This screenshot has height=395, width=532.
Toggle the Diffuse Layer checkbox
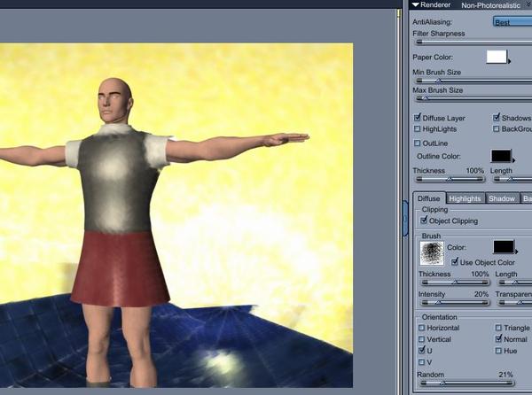[418, 118]
